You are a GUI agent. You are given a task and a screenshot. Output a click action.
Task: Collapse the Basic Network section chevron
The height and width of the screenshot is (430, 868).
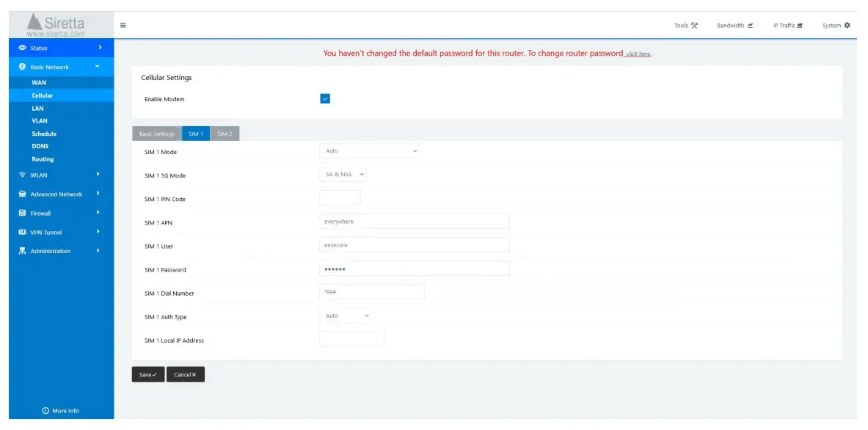click(98, 67)
